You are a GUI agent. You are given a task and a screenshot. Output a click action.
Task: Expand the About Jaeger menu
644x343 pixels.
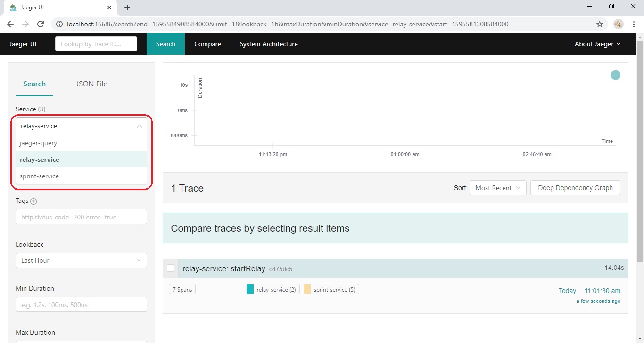pos(597,44)
